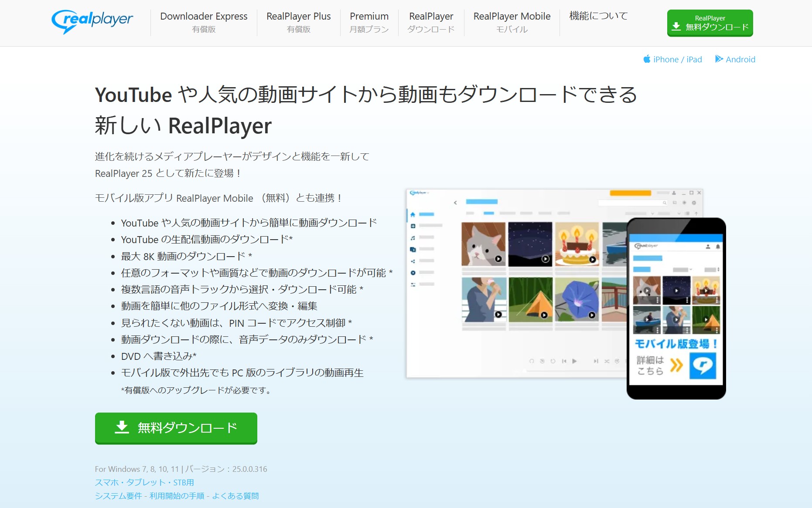Click the search field in app preview
The width and height of the screenshot is (812, 508).
pyautogui.click(x=633, y=203)
